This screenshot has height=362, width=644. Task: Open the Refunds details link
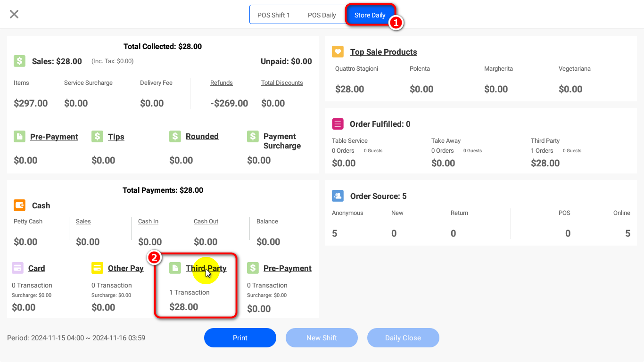tap(222, 82)
